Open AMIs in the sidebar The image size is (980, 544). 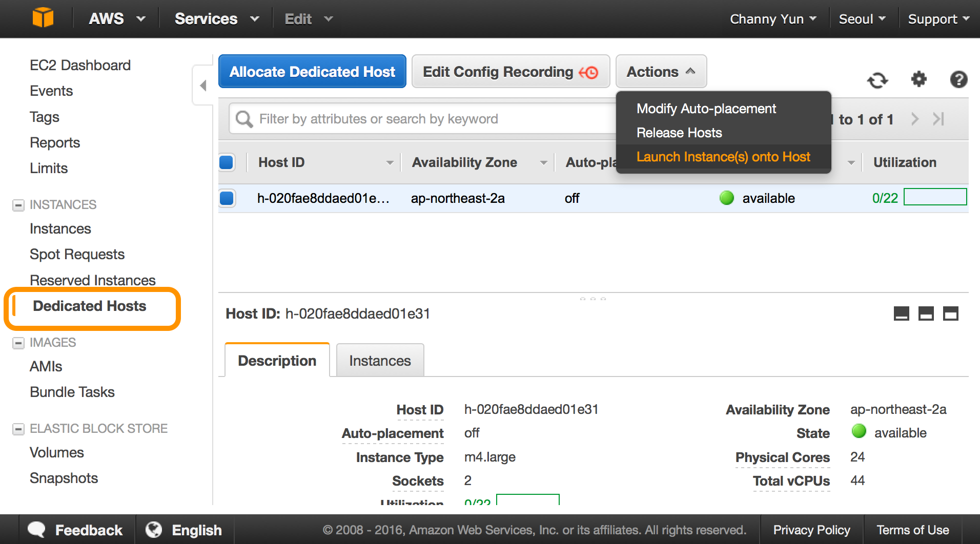tap(46, 367)
